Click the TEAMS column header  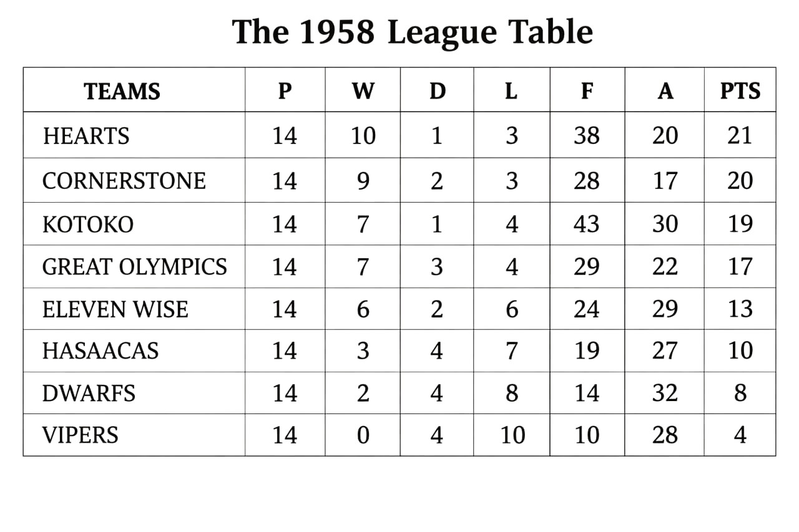(x=122, y=92)
